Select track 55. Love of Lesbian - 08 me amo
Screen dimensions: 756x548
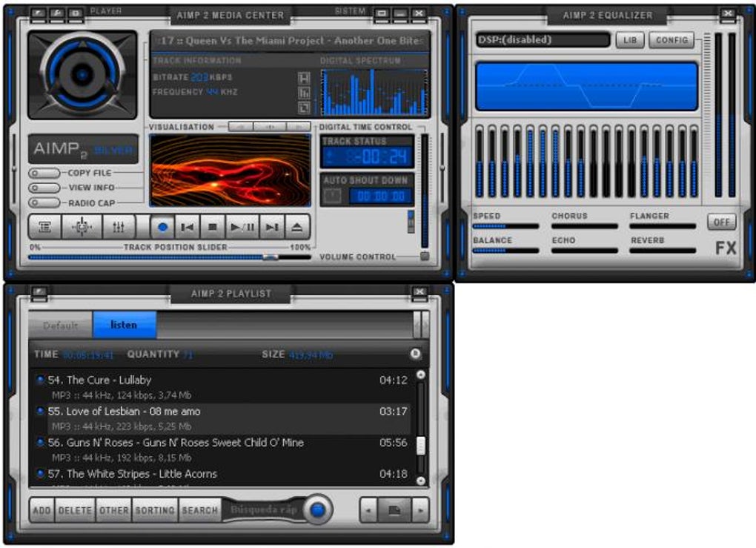(x=222, y=419)
